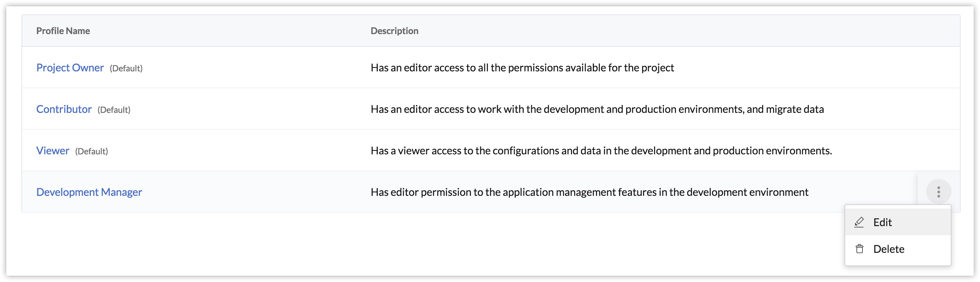Click the (Default) tag beside Project Owner
Screen dimensions: 980x282
[x=126, y=69]
